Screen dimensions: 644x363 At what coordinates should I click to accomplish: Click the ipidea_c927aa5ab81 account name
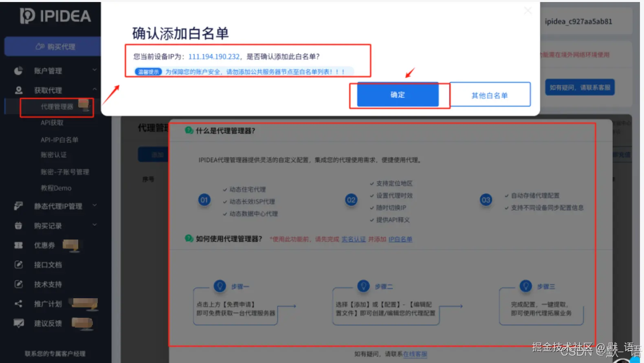[x=578, y=22]
